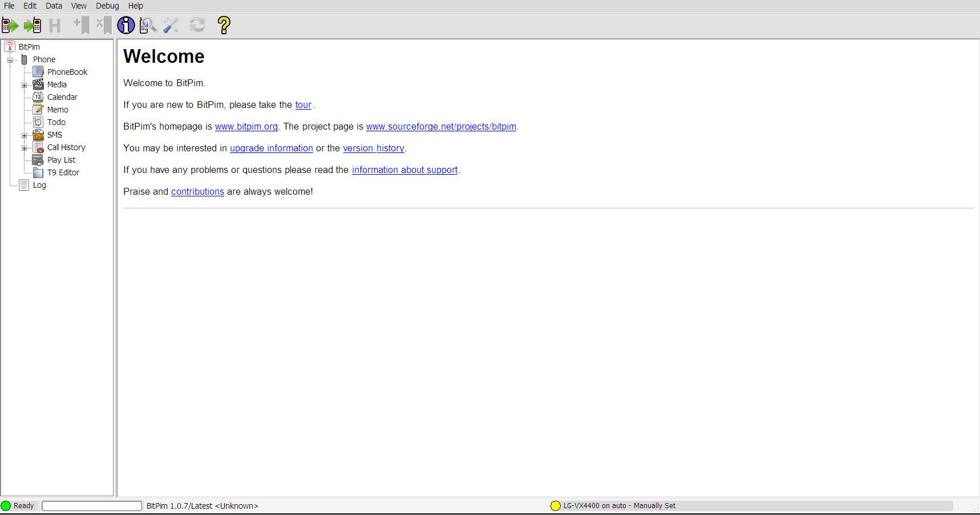
Task: Click the Media clapperboard icon
Action: pyautogui.click(x=38, y=84)
